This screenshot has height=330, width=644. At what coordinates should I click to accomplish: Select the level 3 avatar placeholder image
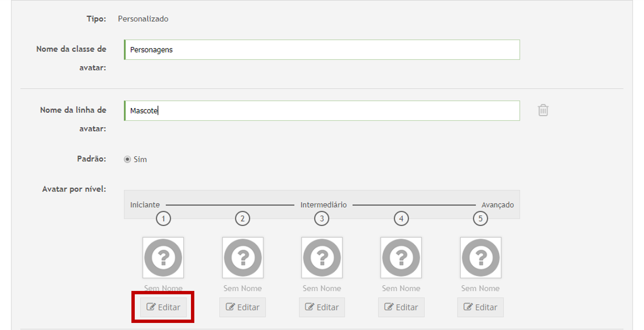pos(322,257)
